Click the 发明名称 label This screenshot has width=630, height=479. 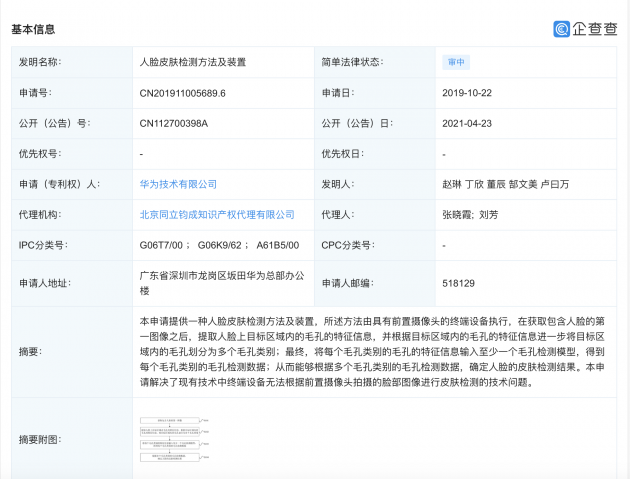point(39,62)
